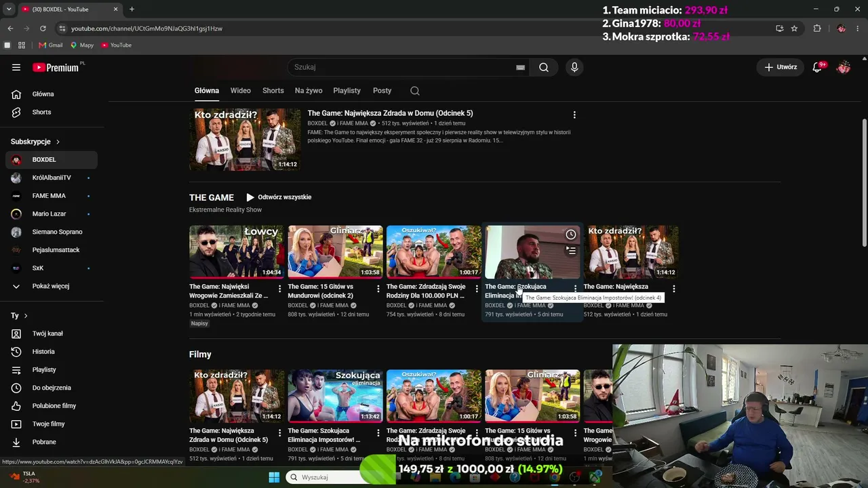
Task: Open the Siemano Soprano subscription
Action: [x=52, y=232]
